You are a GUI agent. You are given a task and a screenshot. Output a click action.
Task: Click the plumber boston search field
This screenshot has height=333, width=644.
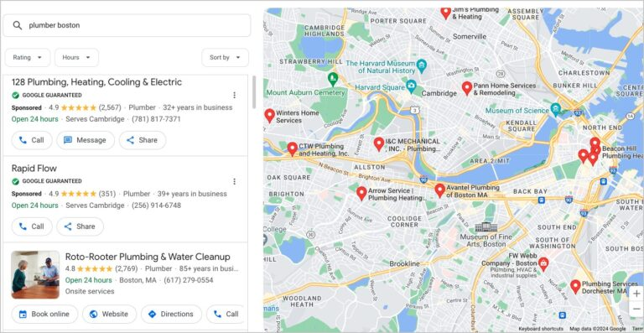point(127,25)
